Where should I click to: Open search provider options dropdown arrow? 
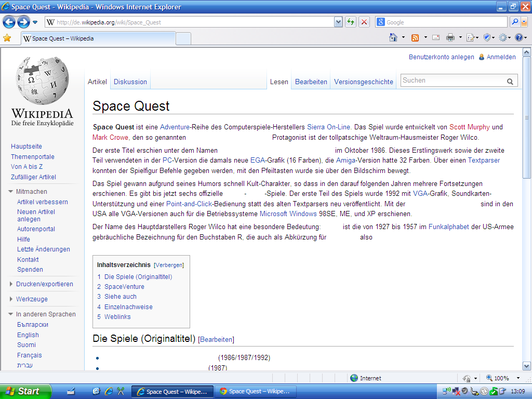pos(524,22)
